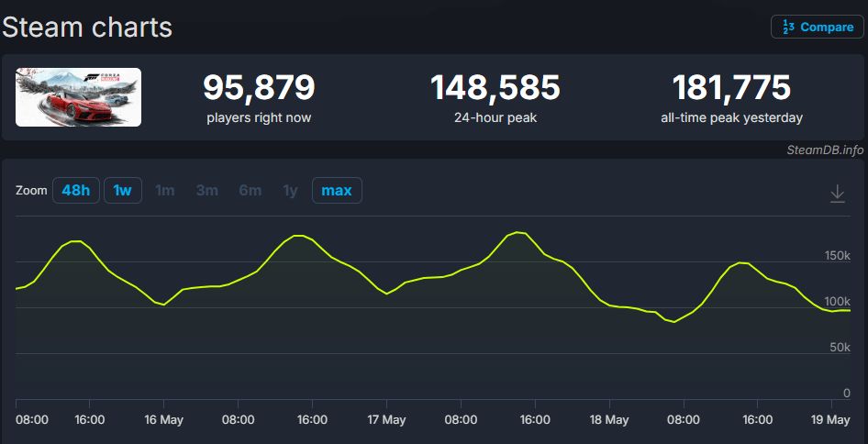Choose the 6m zoom option
868x444 pixels.
[x=250, y=191]
